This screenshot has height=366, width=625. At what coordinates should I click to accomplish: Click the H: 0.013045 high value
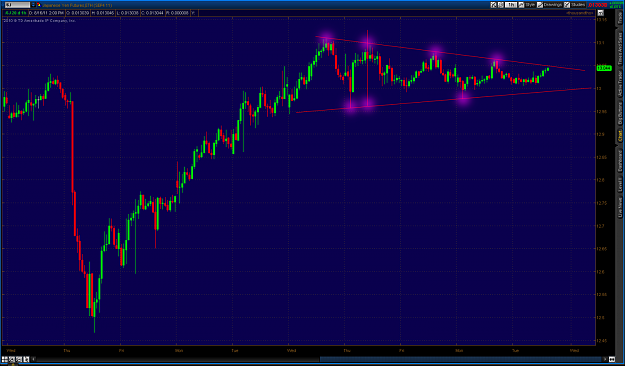pos(103,13)
